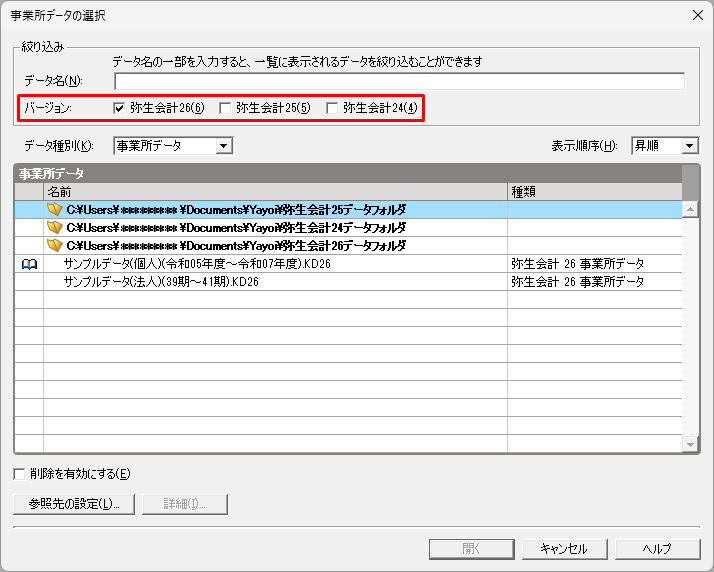Viewport: 714px width, 572px height.
Task: Click the 種類 column header
Action: [594, 191]
